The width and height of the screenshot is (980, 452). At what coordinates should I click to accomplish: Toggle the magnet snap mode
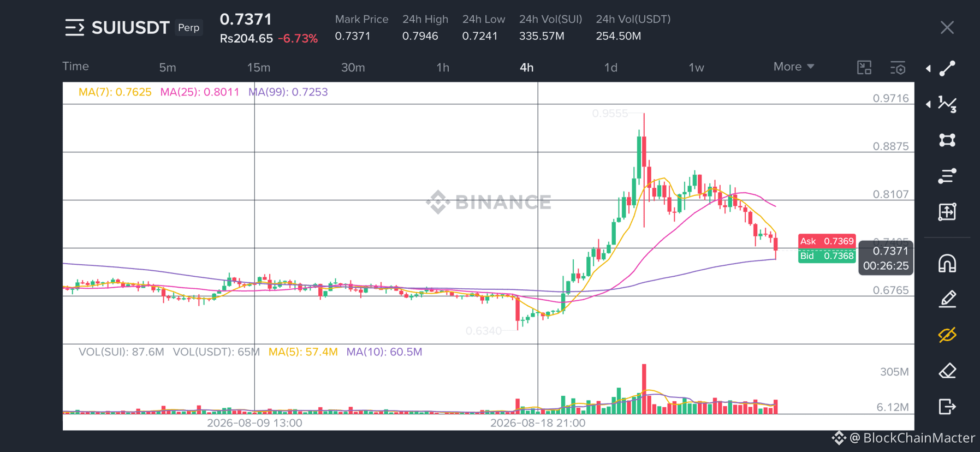click(947, 264)
